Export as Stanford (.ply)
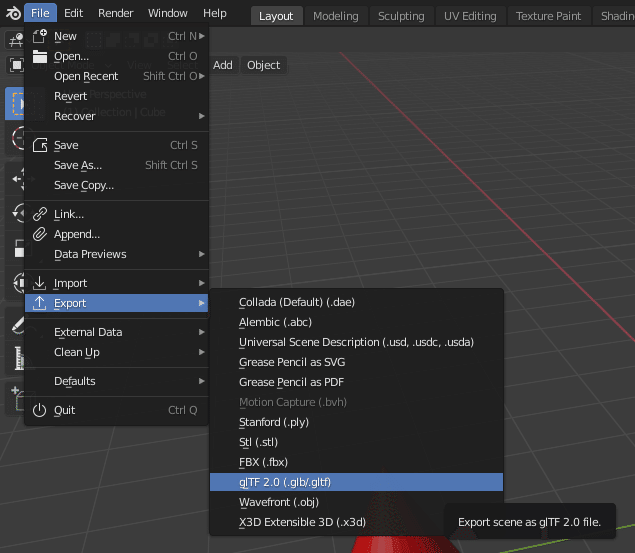The image size is (635, 553). 356,422
